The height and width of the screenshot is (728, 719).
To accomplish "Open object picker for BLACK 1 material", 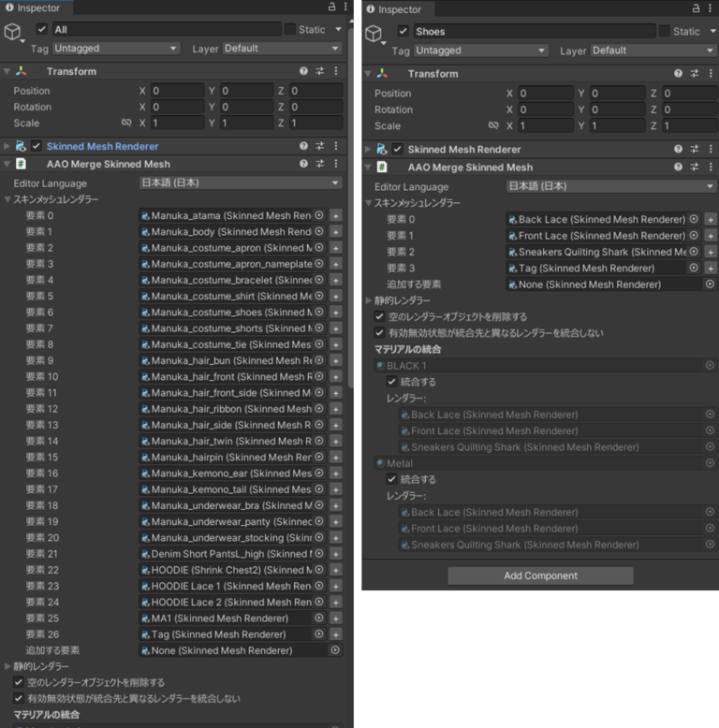I will coord(710,366).
